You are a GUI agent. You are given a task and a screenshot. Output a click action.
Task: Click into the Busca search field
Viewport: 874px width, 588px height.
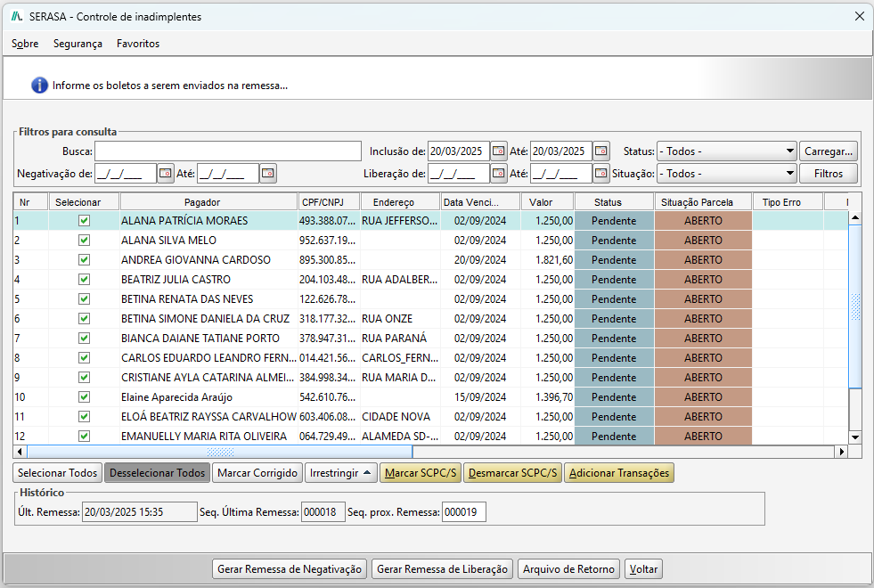tap(228, 151)
